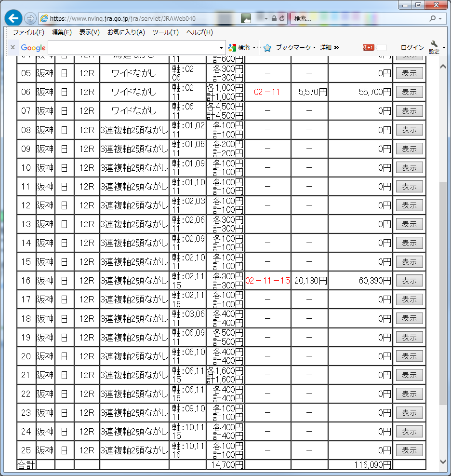Click 表示 button for row 18
Image resolution: width=451 pixels, height=476 pixels.
point(409,318)
